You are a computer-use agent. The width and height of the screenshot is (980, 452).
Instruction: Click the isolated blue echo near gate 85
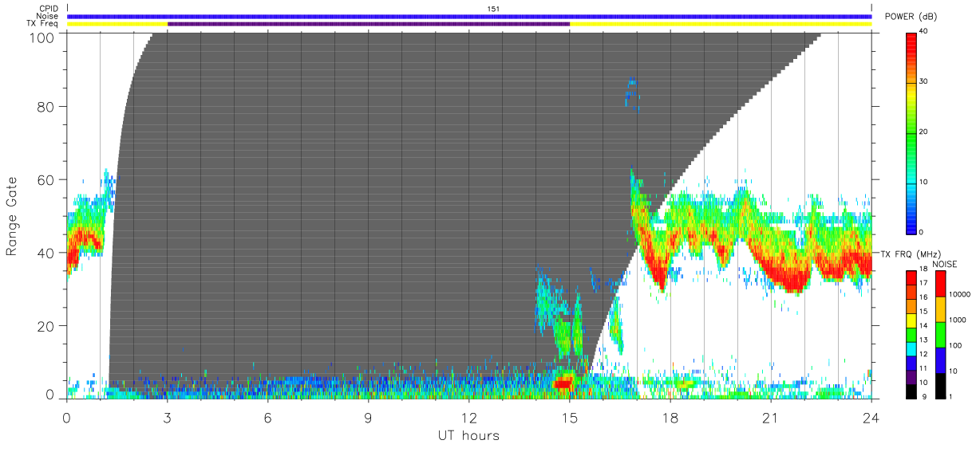tap(631, 92)
